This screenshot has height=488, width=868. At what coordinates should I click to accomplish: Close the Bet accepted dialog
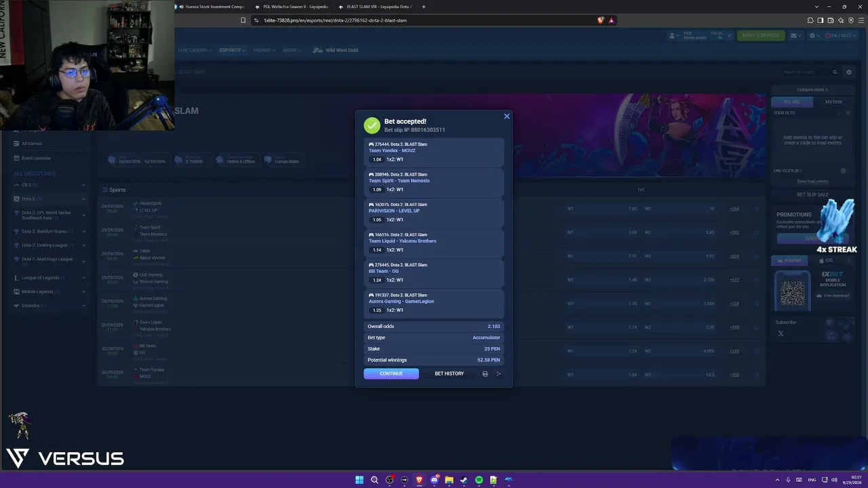coord(507,117)
